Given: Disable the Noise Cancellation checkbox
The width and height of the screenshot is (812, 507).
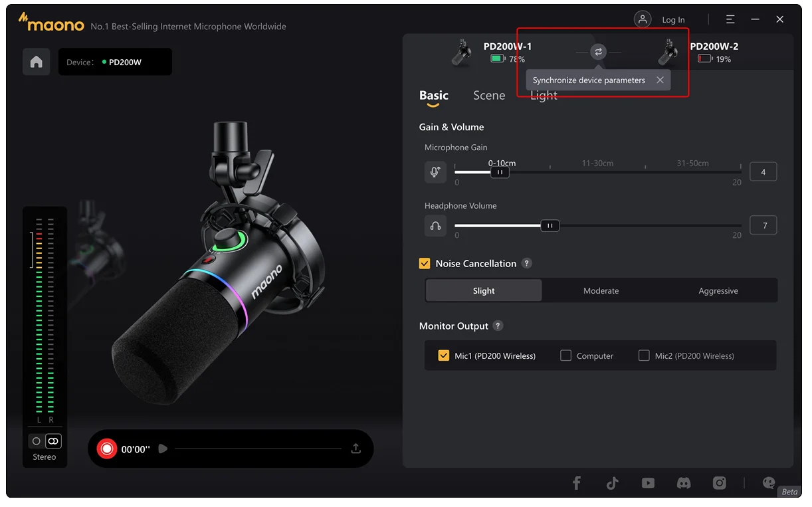Looking at the screenshot, I should coord(425,264).
